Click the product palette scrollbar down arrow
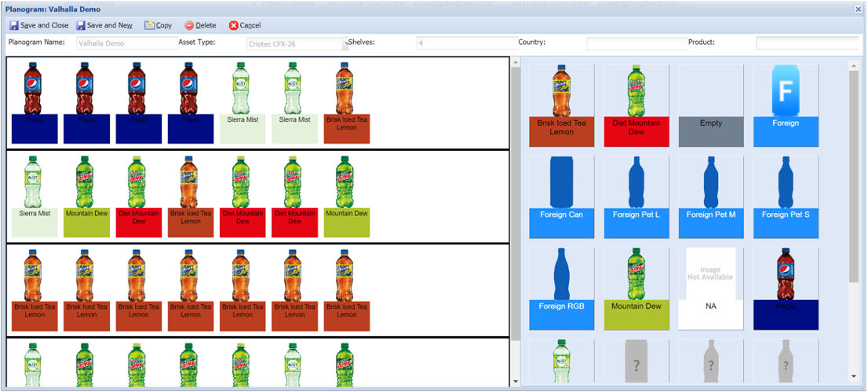This screenshot has width=868, height=392. pyautogui.click(x=854, y=377)
